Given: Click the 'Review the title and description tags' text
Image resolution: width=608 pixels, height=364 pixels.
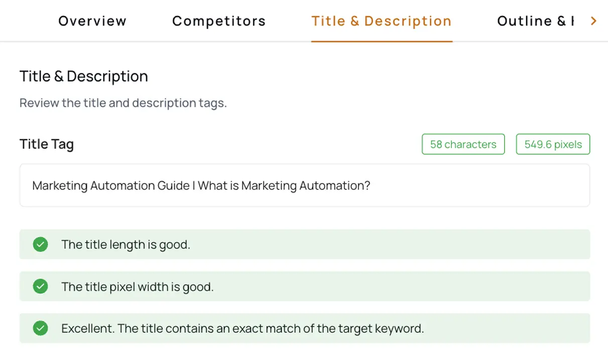Looking at the screenshot, I should [123, 103].
